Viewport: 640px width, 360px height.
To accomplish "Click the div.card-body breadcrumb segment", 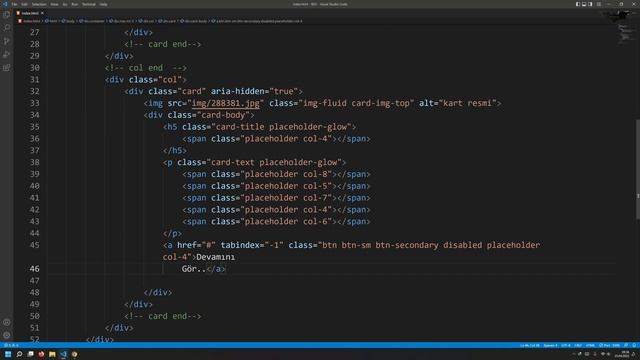I will coord(194,21).
